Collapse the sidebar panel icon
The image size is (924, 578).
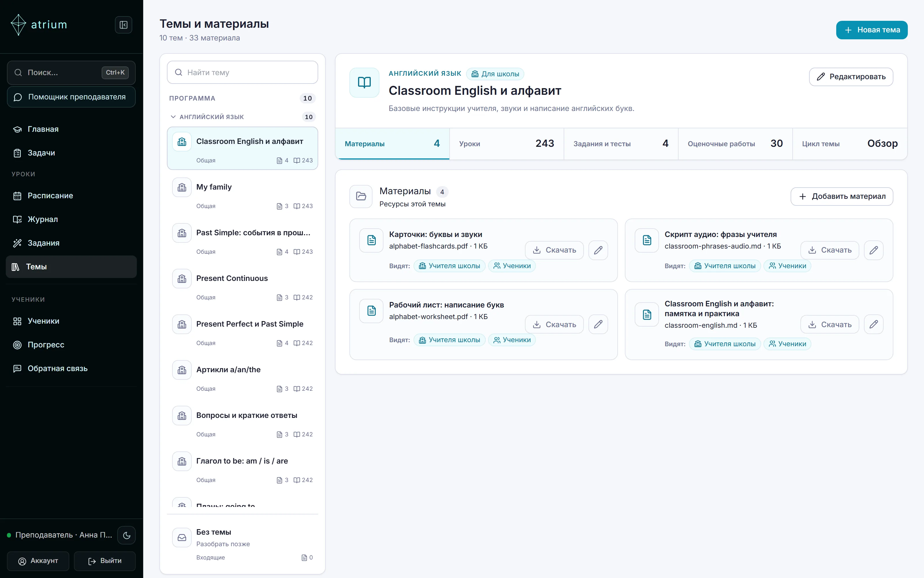123,25
